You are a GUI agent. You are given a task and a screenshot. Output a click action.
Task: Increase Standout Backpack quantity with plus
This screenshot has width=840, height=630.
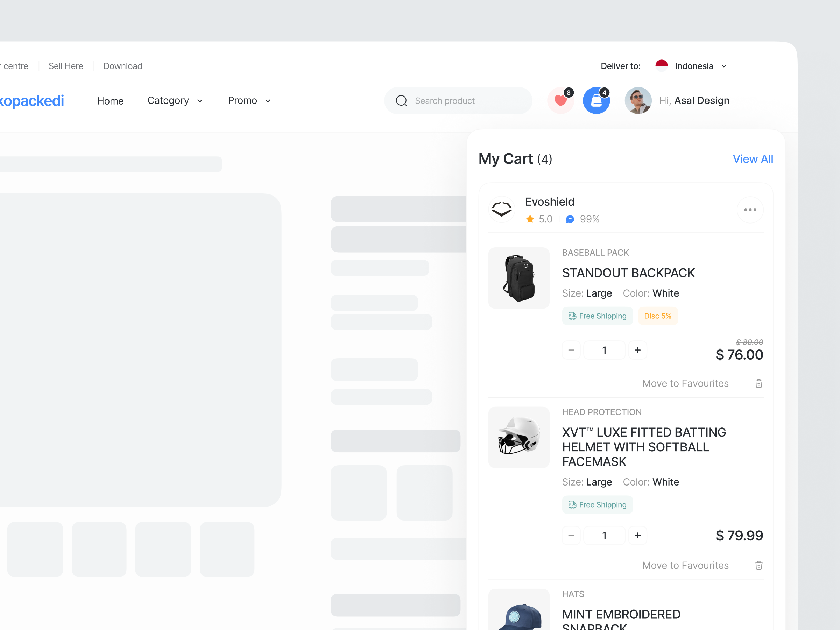point(637,350)
